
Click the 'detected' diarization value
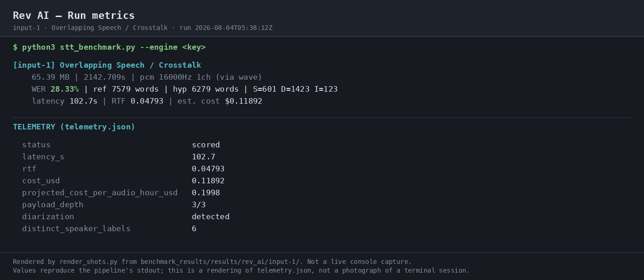(211, 217)
